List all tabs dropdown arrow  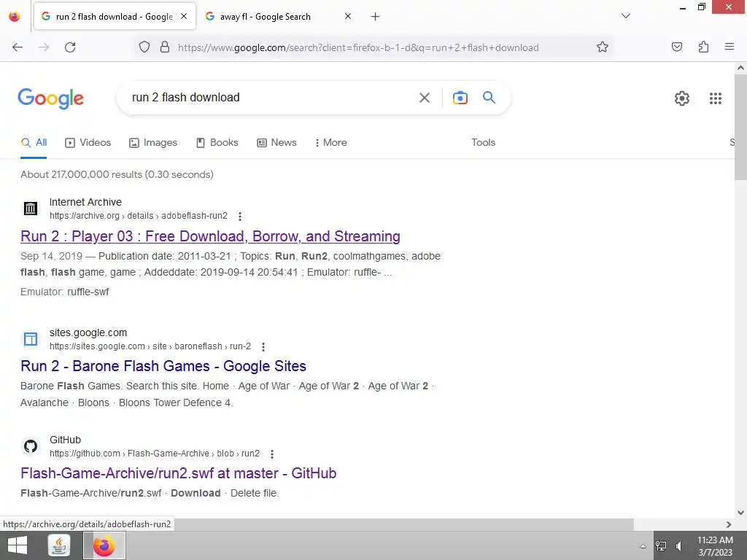[626, 16]
